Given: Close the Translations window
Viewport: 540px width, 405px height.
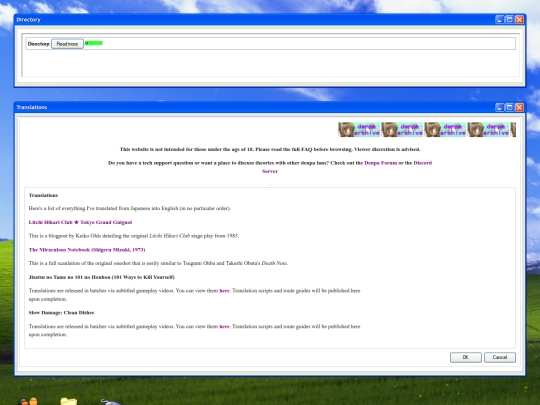Looking at the screenshot, I should (x=519, y=107).
